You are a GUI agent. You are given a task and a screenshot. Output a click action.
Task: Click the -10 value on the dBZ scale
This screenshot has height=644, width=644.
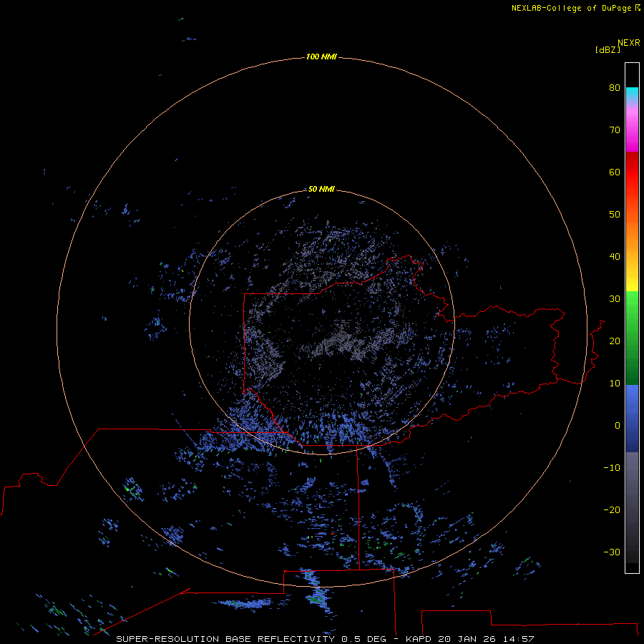click(x=612, y=468)
